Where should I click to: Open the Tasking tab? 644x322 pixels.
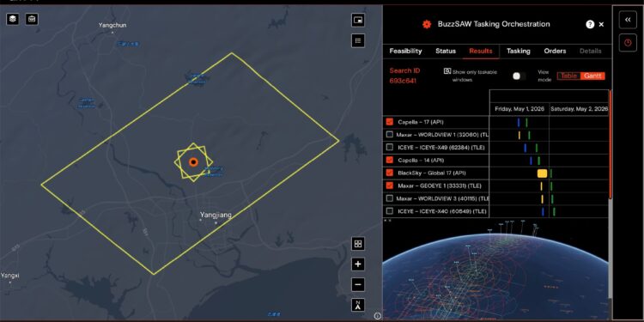point(519,51)
